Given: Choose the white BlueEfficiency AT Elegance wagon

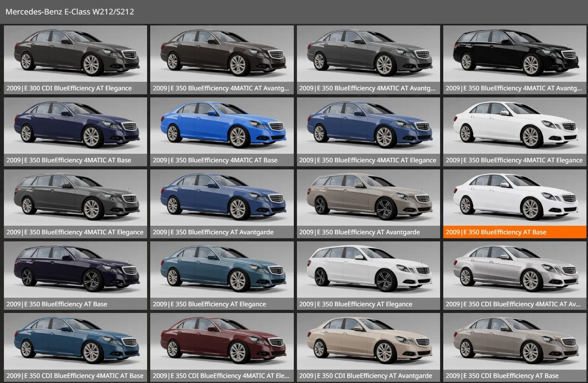Looking at the screenshot, I should coord(368,276).
